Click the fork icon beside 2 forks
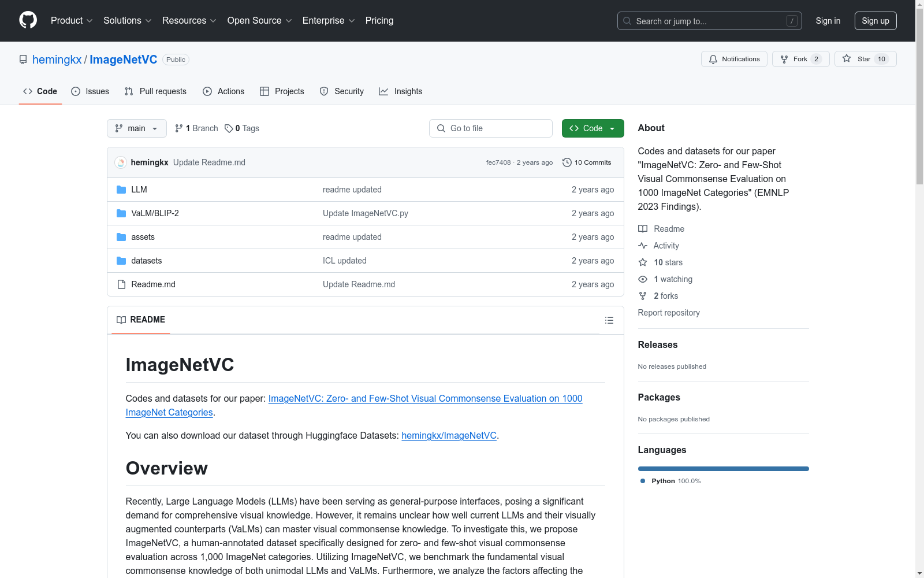The width and height of the screenshot is (924, 578). [x=643, y=296]
